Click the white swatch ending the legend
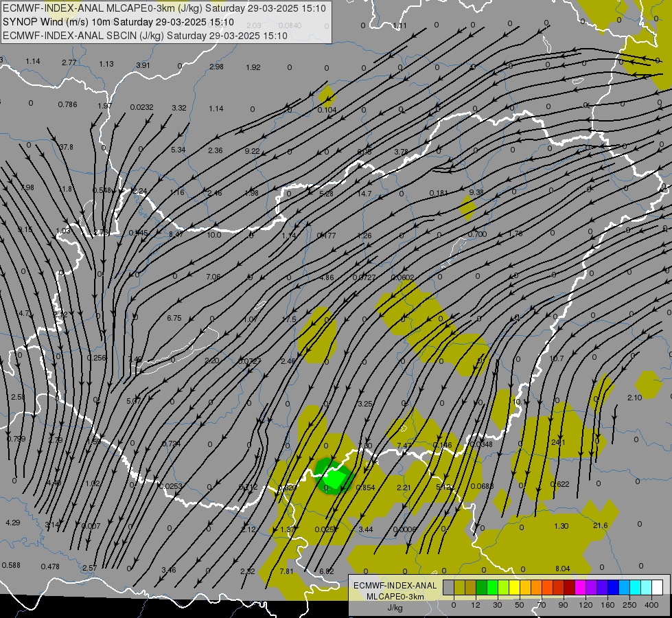 pos(657,587)
